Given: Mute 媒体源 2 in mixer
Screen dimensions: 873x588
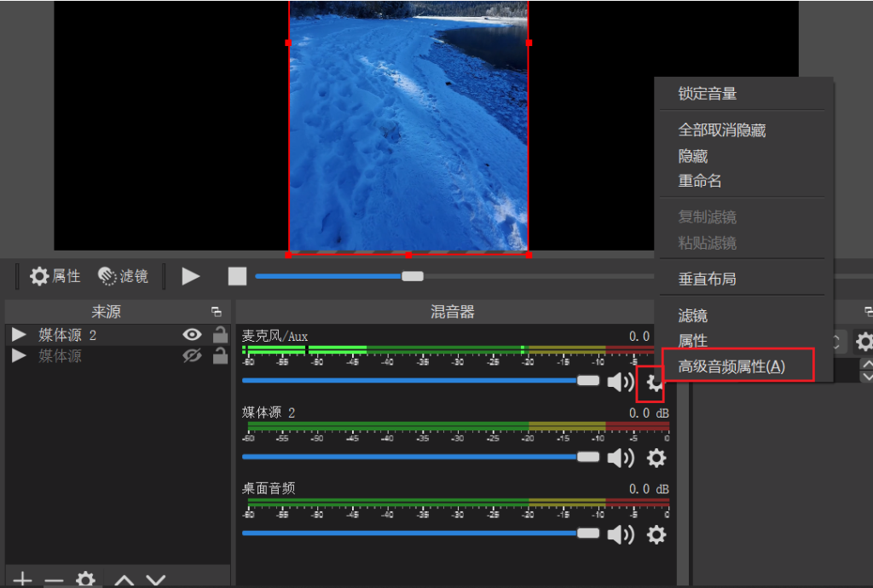Looking at the screenshot, I should [x=621, y=458].
